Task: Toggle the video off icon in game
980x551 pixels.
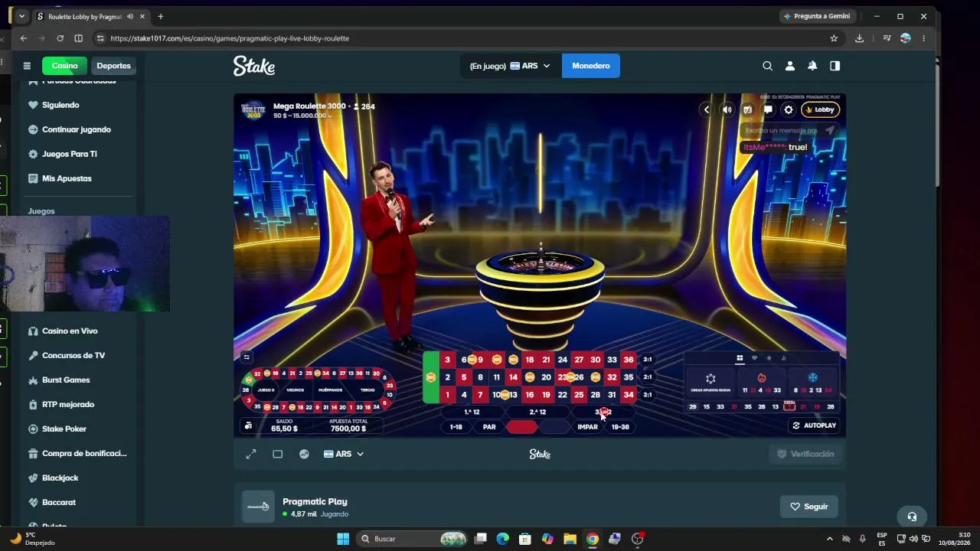Action: tap(747, 109)
